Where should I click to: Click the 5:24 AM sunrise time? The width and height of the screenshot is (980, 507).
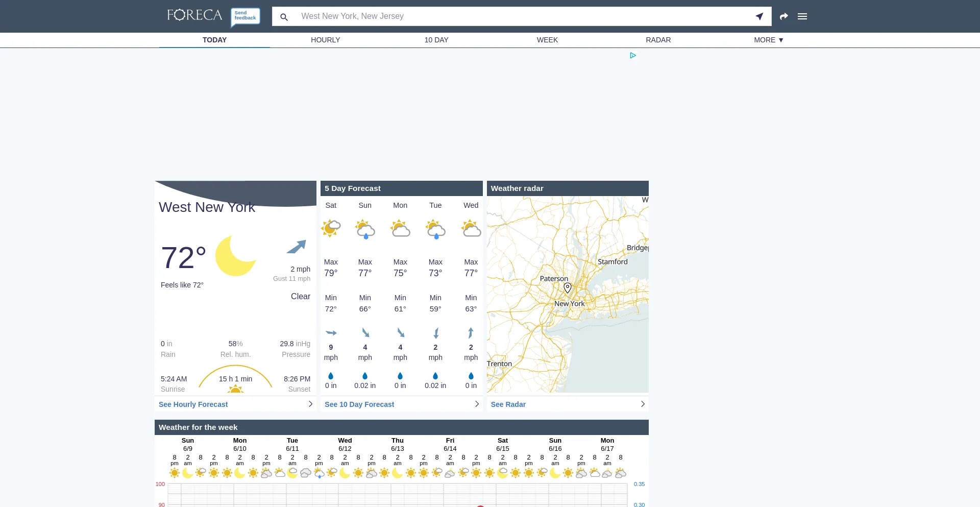[x=174, y=379]
